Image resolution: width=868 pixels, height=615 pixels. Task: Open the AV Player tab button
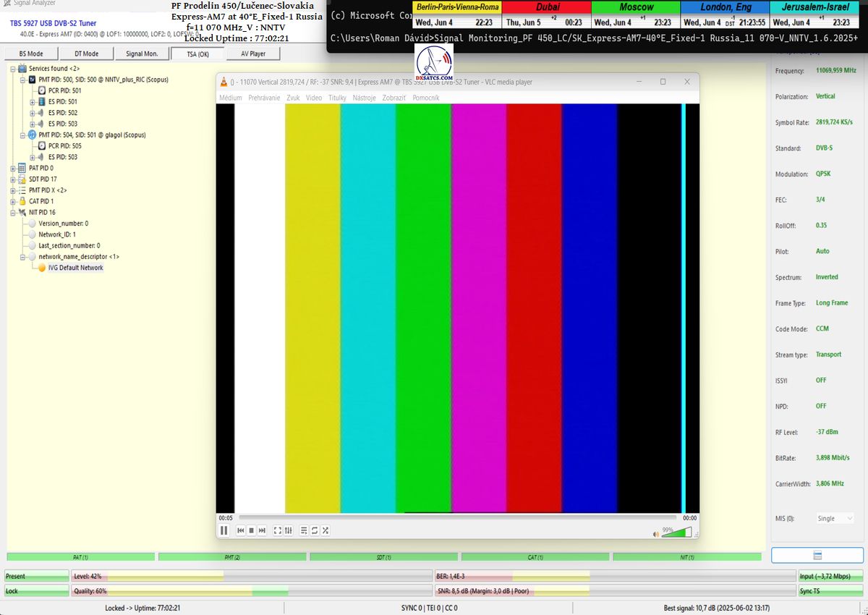(252, 54)
